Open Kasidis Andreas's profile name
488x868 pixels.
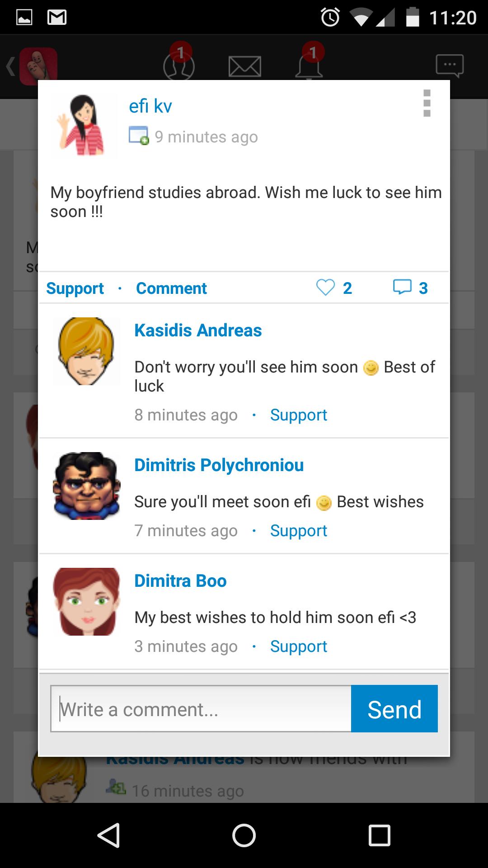click(198, 330)
